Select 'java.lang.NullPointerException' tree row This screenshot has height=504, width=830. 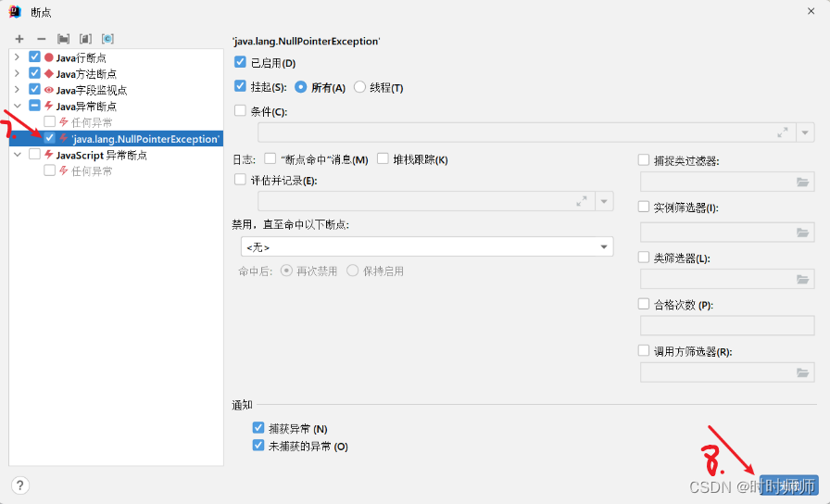click(x=116, y=139)
